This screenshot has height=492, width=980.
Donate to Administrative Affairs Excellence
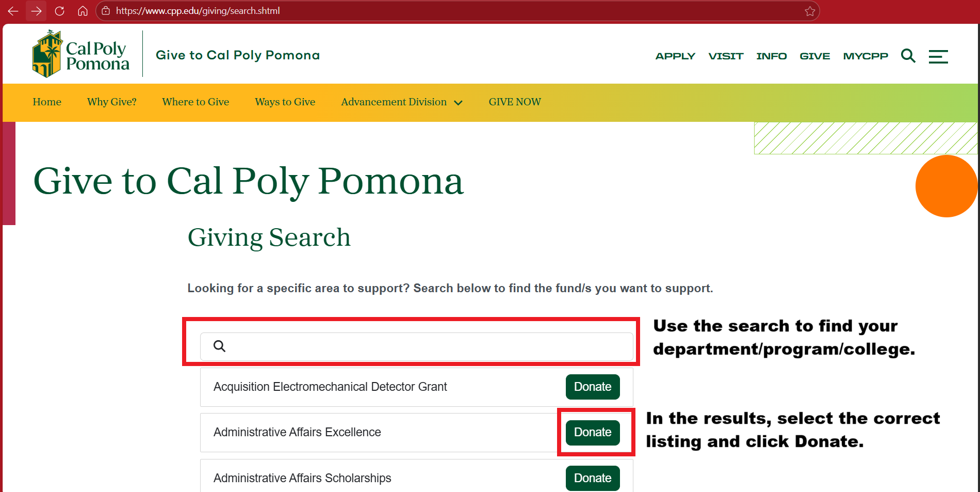coord(593,432)
